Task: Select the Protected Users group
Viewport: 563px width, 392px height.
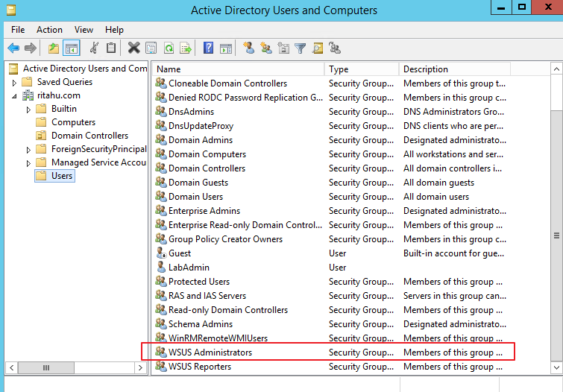Action: coord(199,282)
